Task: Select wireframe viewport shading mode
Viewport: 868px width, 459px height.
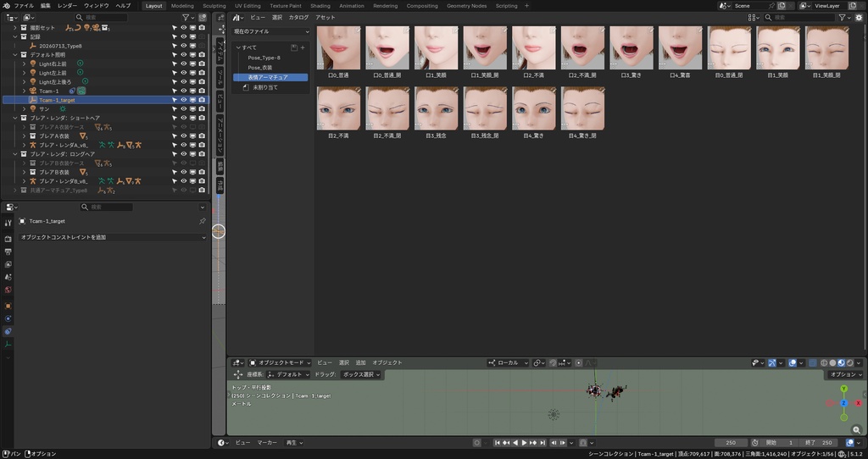Action: click(x=824, y=363)
